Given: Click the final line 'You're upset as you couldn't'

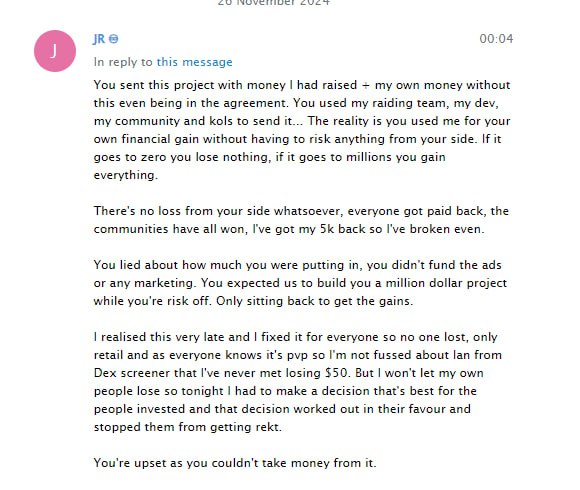Looking at the screenshot, I should pyautogui.click(x=235, y=463).
